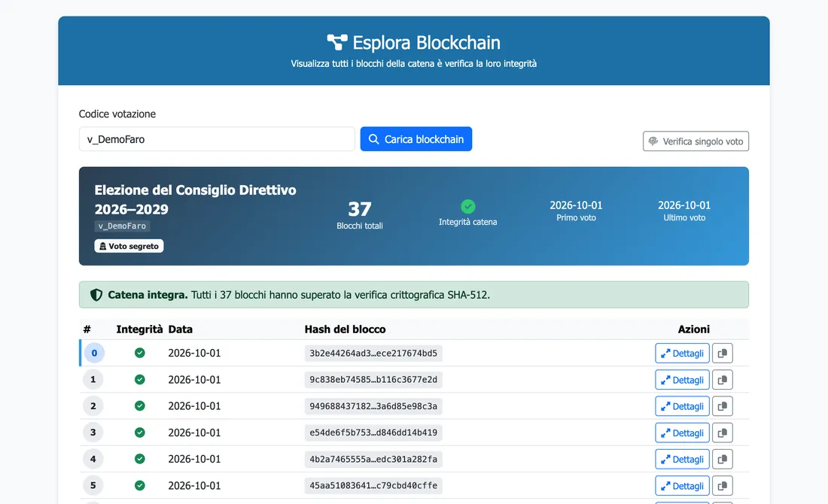Image resolution: width=828 pixels, height=504 pixels.
Task: Select block number 5 badge
Action: click(x=93, y=485)
